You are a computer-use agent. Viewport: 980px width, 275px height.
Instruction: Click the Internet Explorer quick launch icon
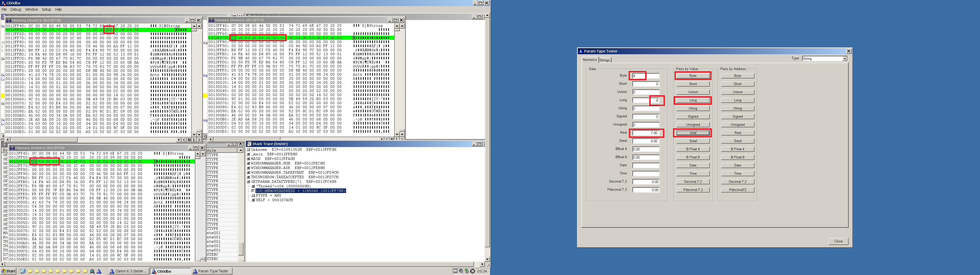pyautogui.click(x=23, y=271)
